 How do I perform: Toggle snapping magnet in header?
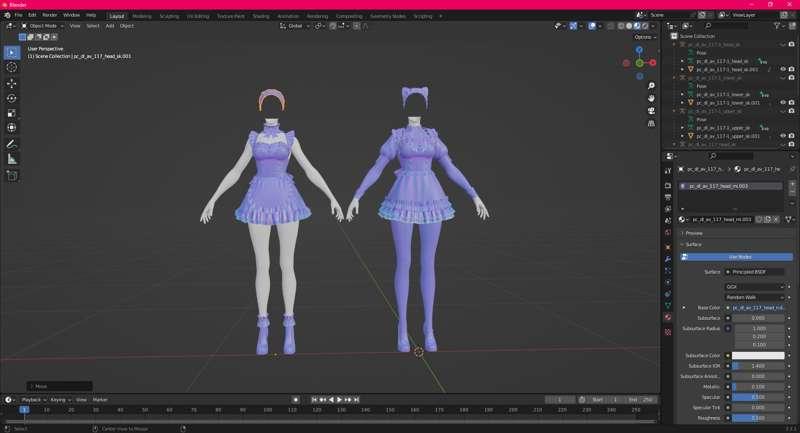333,26
